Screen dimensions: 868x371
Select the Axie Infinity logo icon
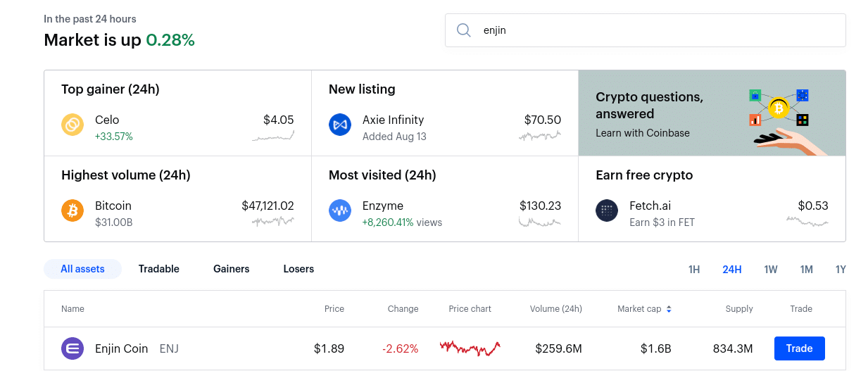pos(340,125)
